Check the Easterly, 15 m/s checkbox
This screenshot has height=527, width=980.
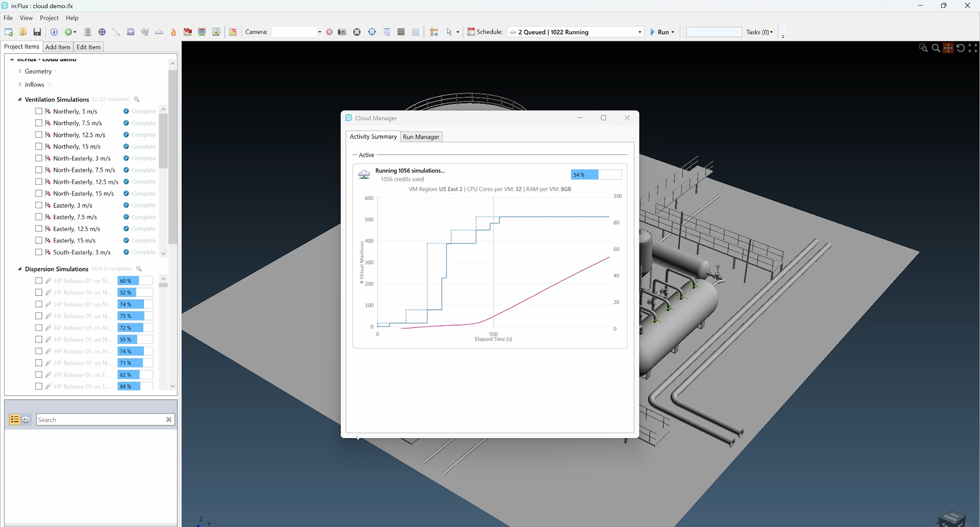(39, 241)
